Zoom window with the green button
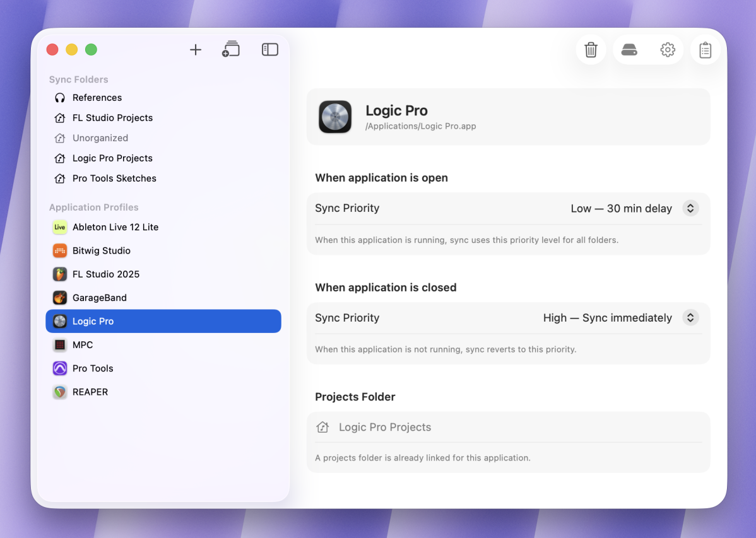Image resolution: width=756 pixels, height=538 pixels. 91,50
